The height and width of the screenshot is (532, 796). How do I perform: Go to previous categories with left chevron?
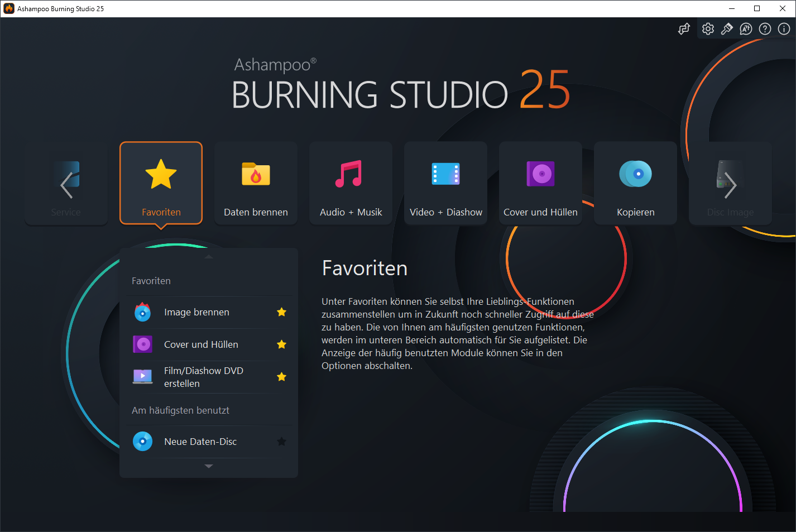click(66, 185)
